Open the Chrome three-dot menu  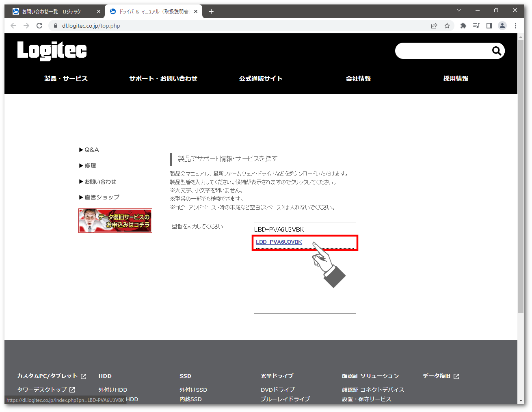(515, 26)
